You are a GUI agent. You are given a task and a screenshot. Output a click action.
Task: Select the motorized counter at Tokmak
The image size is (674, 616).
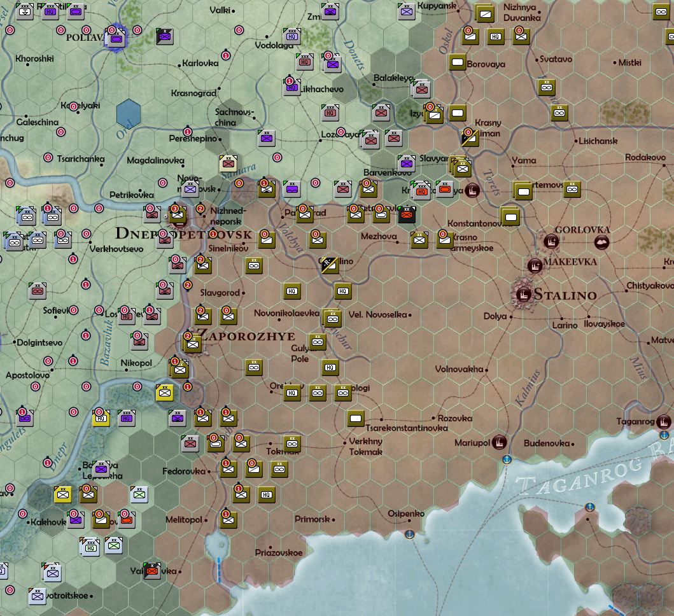point(292,444)
